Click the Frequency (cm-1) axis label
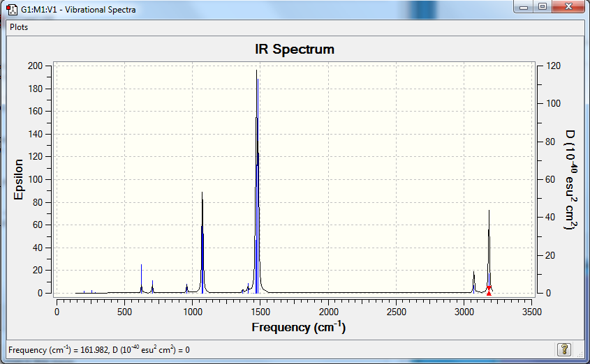This screenshot has height=364, width=590. 298,327
